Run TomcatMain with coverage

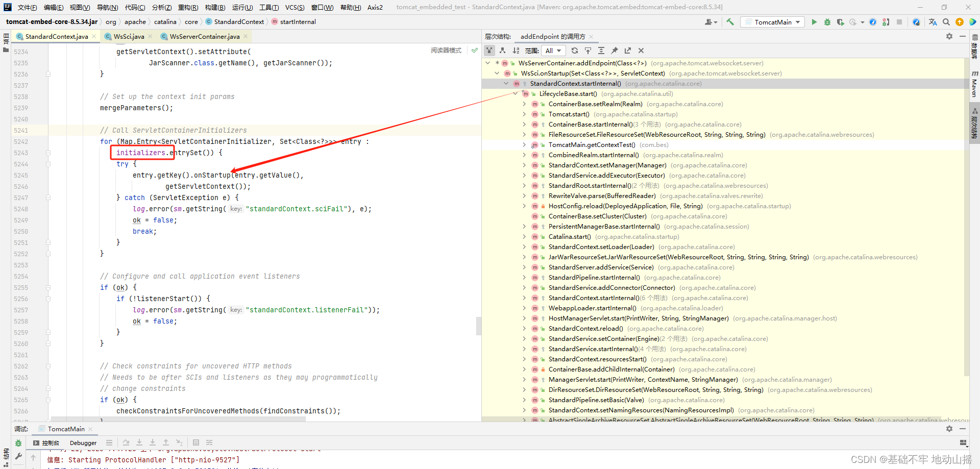(840, 22)
